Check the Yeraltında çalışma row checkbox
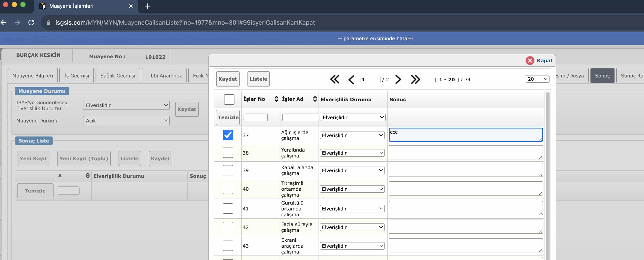The height and width of the screenshot is (260, 644). tap(228, 153)
